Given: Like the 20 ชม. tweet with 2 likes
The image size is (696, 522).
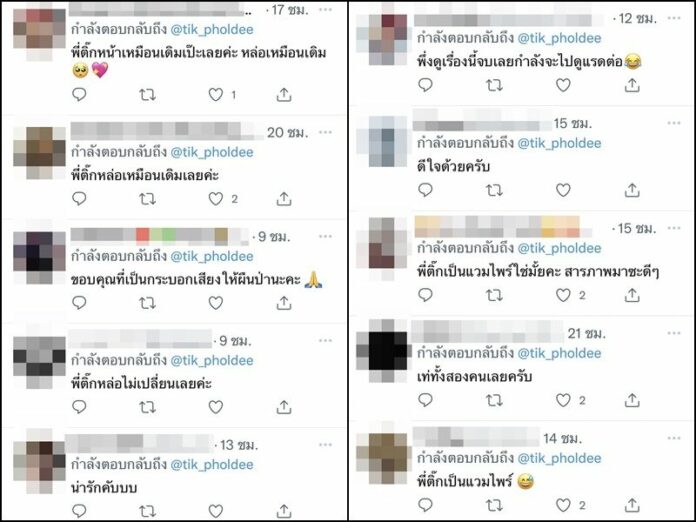Looking at the screenshot, I should [216, 199].
